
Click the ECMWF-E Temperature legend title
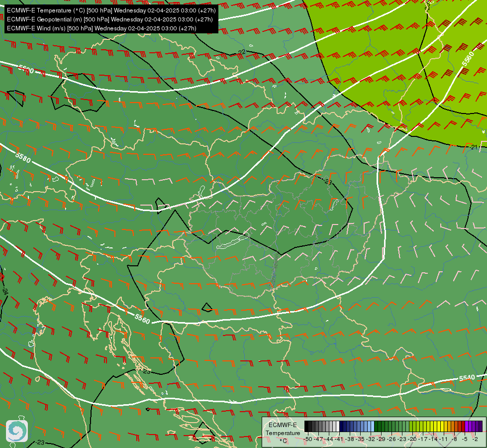(283, 429)
